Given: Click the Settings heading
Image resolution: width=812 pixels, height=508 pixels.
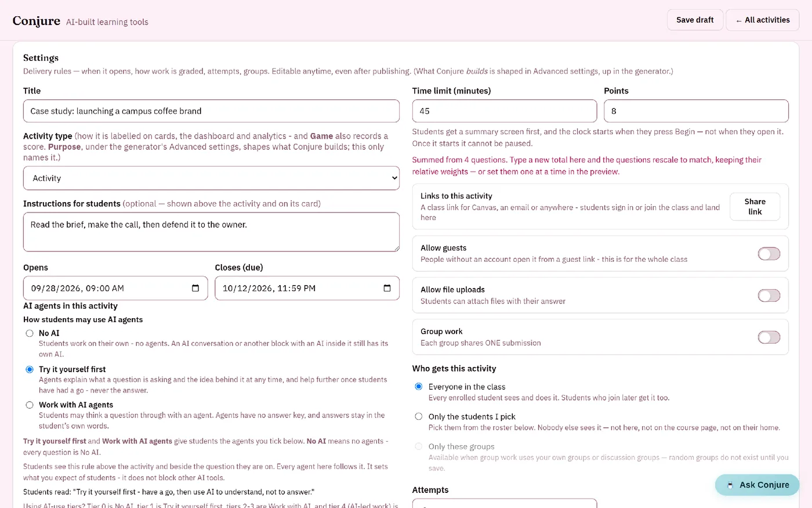Looking at the screenshot, I should click(41, 57).
